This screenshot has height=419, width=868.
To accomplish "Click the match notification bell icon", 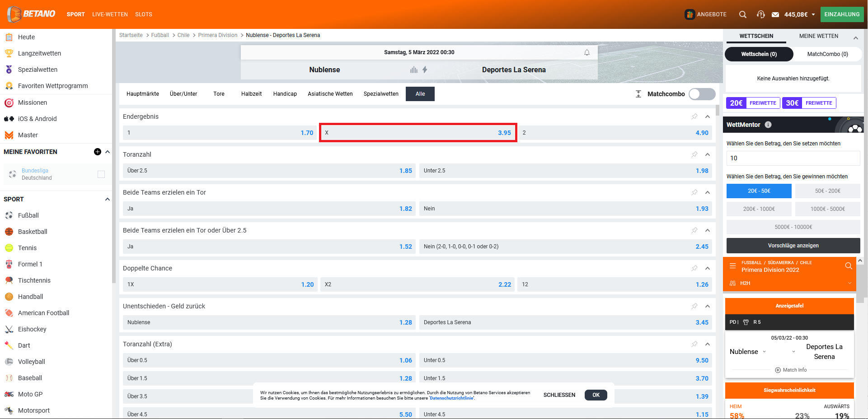I will 587,52.
